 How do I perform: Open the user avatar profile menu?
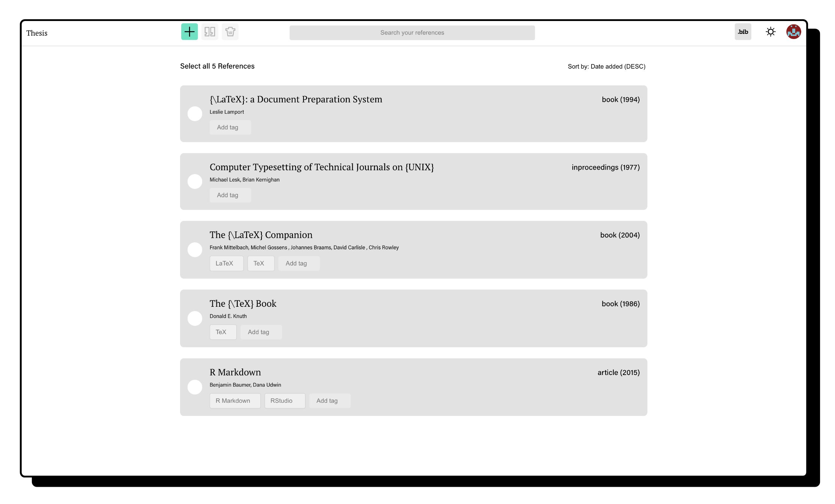793,32
